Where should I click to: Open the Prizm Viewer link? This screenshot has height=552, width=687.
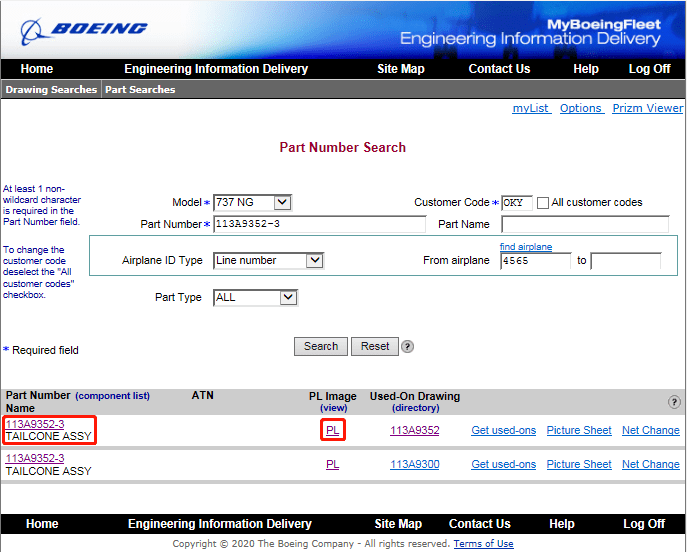[x=647, y=108]
